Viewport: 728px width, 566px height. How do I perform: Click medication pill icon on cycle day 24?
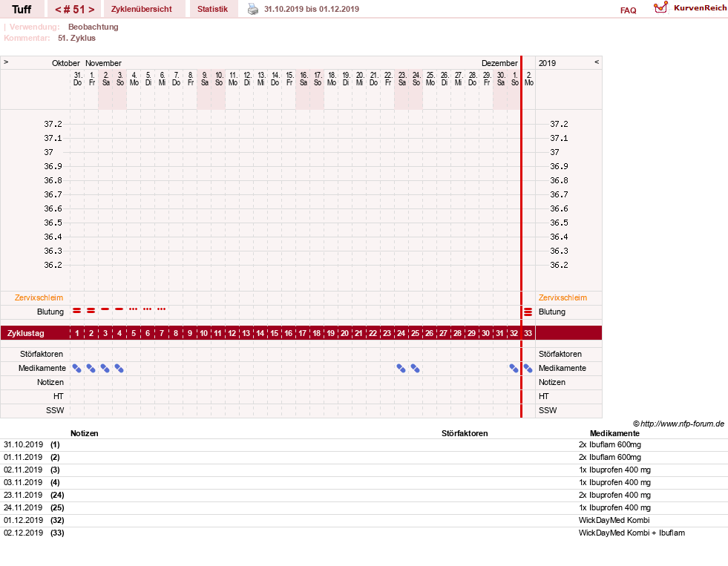pos(401,369)
